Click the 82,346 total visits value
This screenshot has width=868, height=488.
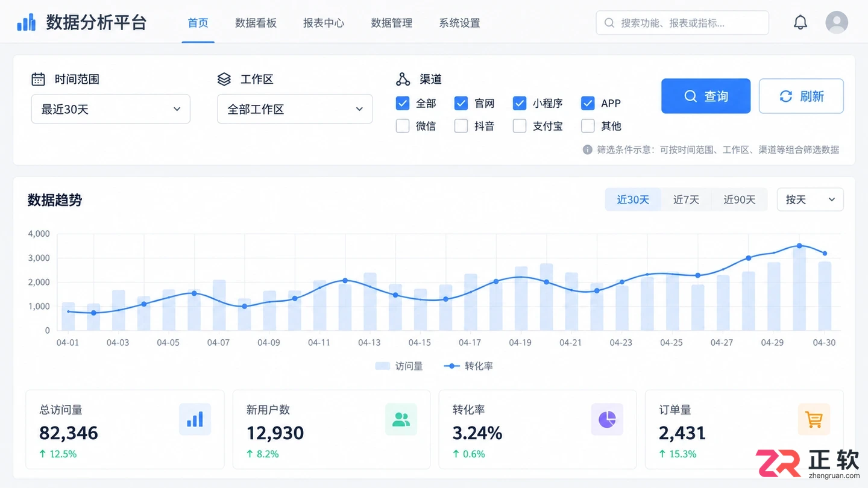69,433
